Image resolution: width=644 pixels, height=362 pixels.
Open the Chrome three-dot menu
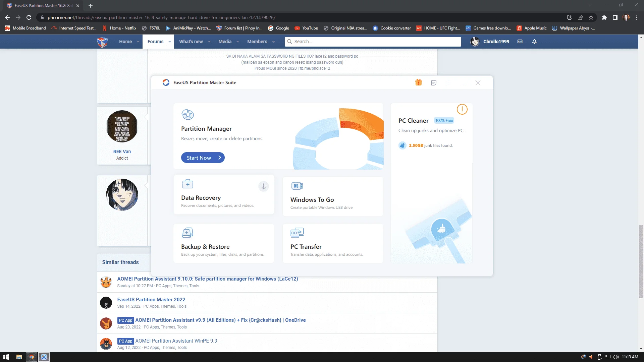[x=637, y=17]
